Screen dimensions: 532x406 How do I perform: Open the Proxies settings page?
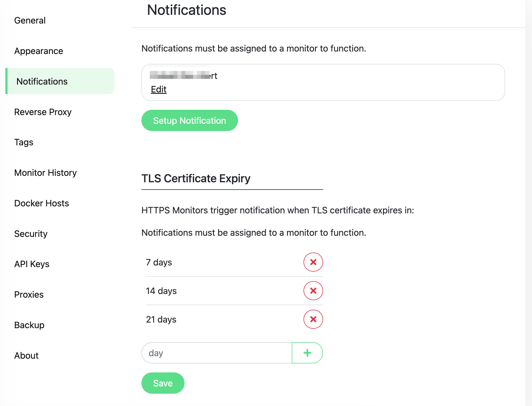point(29,295)
